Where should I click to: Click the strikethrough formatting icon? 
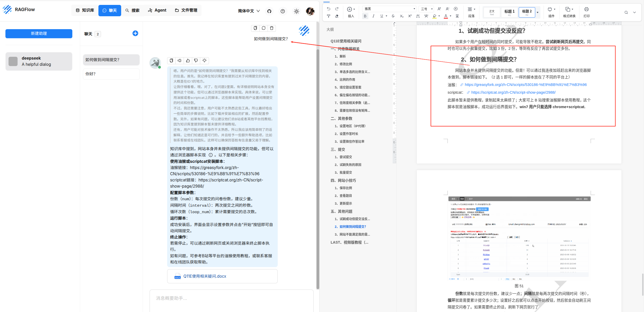pos(393,16)
